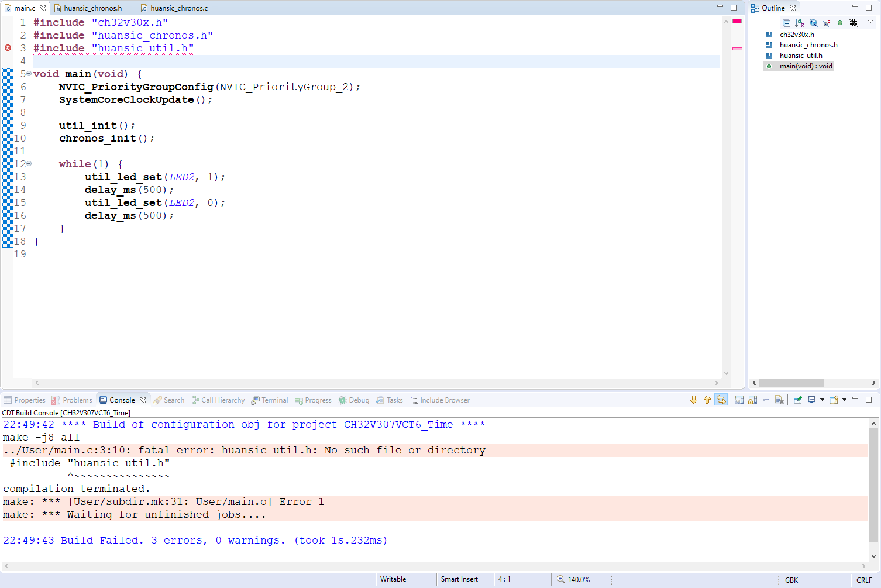Click the 'make: *** [User/subdir.mk:31' error line

(x=435, y=502)
